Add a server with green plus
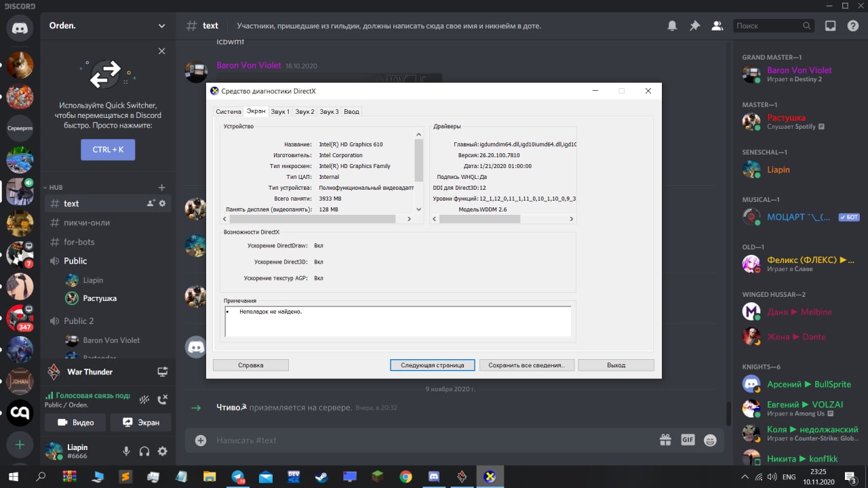The width and height of the screenshot is (868, 488). point(20,445)
